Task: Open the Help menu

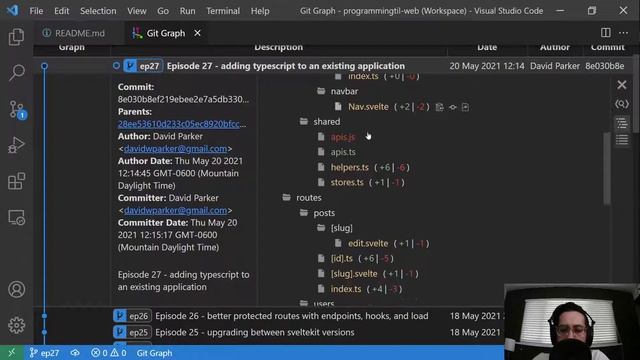Action: (x=260, y=11)
